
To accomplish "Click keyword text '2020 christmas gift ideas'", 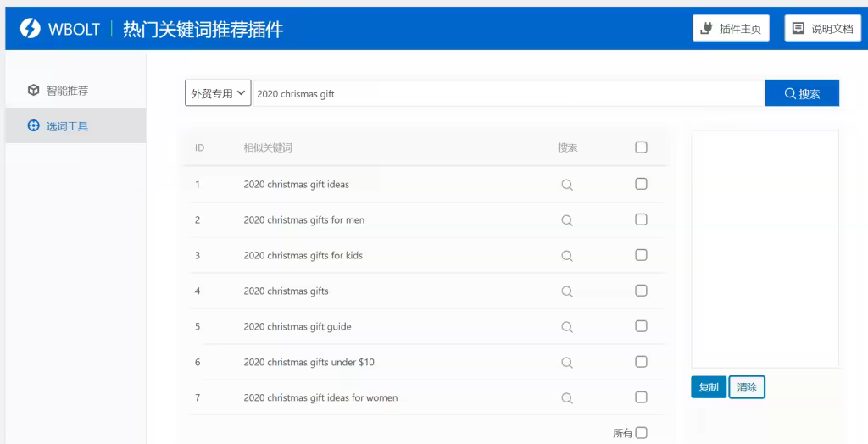I will [x=296, y=185].
